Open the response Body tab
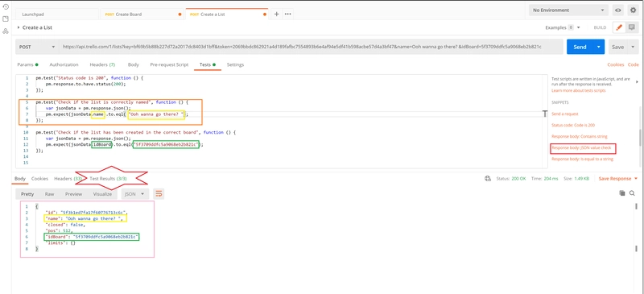The height and width of the screenshot is (294, 644). tap(19, 179)
